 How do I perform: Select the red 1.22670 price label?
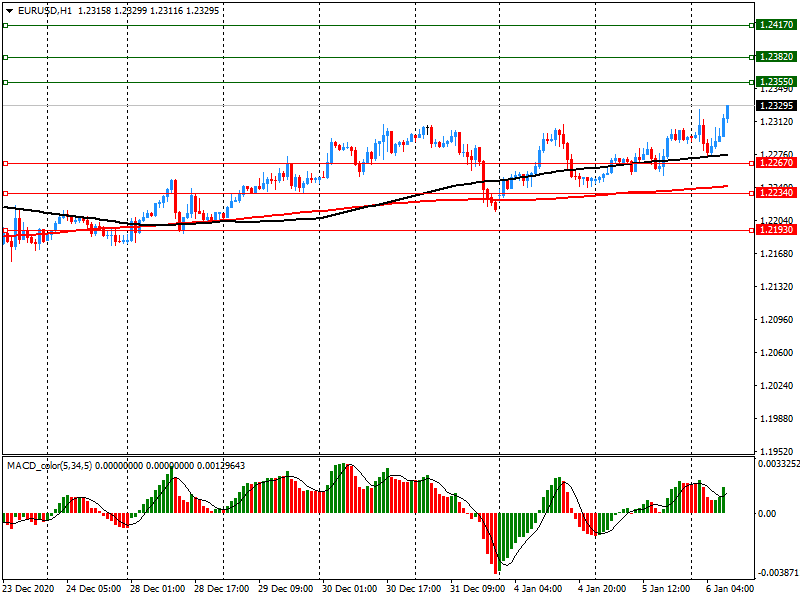(x=776, y=162)
